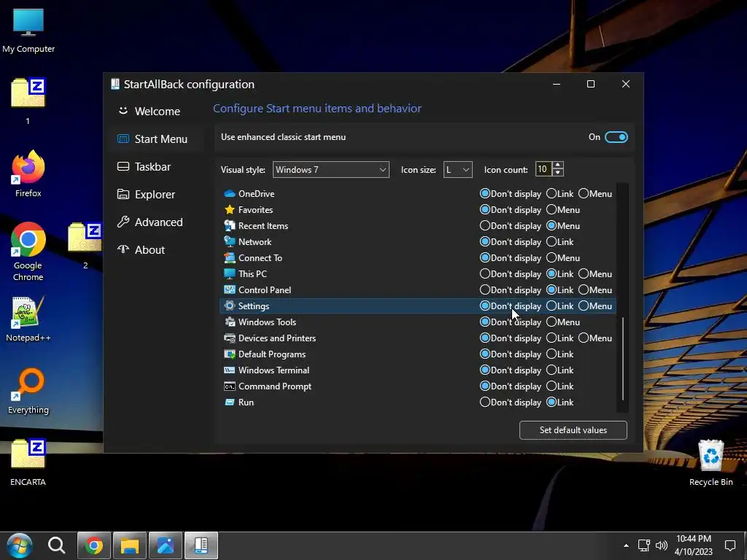This screenshot has height=560, width=747.
Task: Click the item list vertical scrollbar
Action: point(623,358)
